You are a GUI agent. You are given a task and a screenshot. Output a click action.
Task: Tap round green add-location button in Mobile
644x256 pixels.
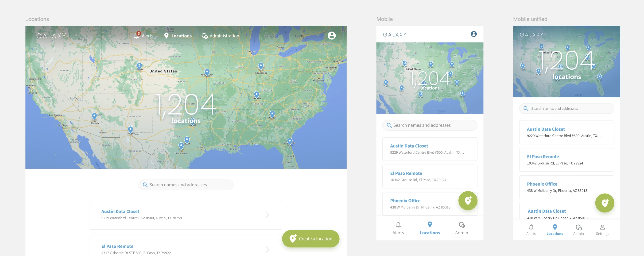pyautogui.click(x=468, y=201)
